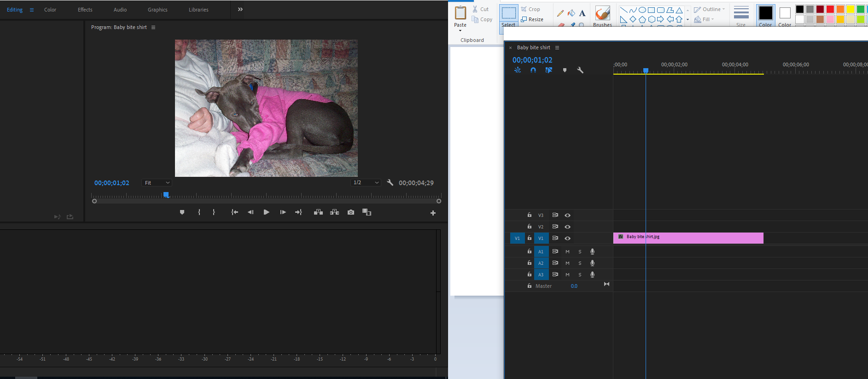The height and width of the screenshot is (379, 868).
Task: Step forward one frame
Action: (283, 212)
